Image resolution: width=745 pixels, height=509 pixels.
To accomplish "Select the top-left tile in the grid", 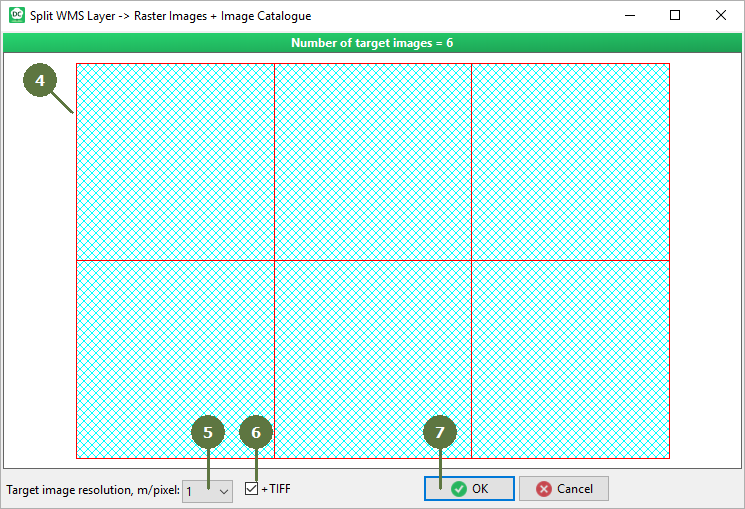I will [x=175, y=162].
